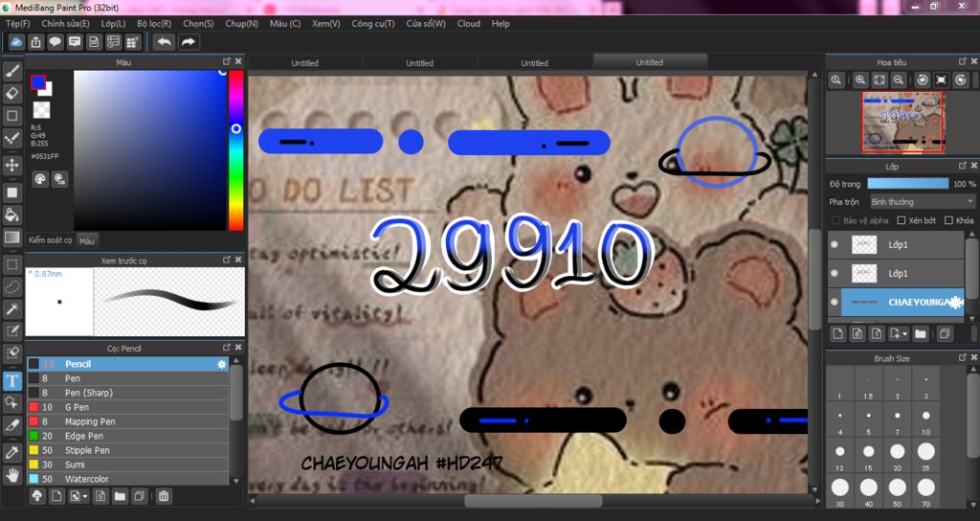
Task: Toggle the Xén bớt clipping checkbox
Action: click(x=902, y=220)
